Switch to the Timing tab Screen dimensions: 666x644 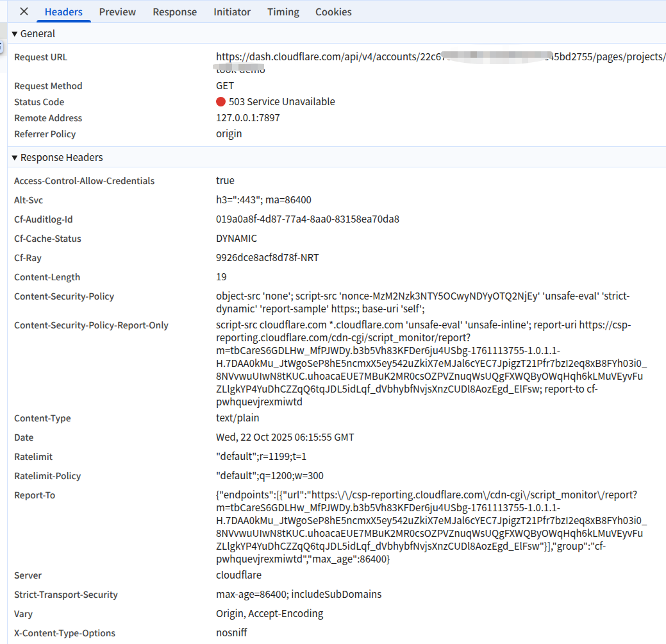click(x=283, y=12)
